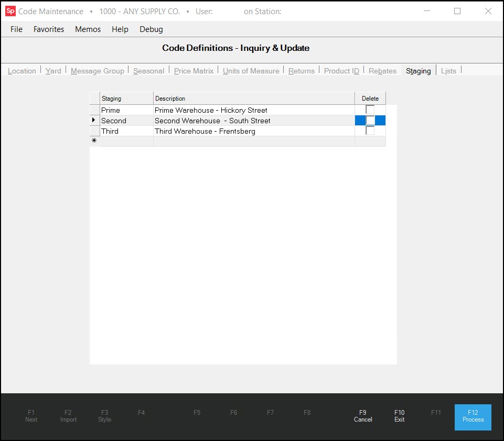The width and height of the screenshot is (504, 441).
Task: Select the row indicator arrow for Second
Action: point(94,120)
